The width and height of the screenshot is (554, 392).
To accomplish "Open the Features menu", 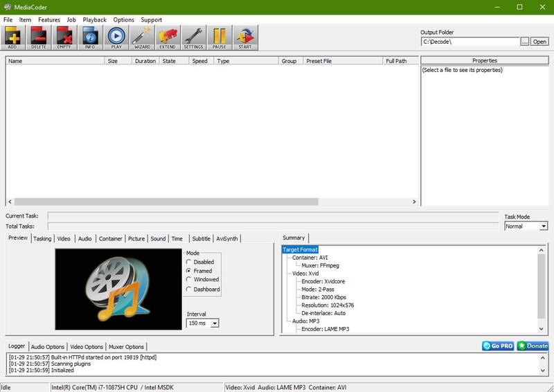I will [49, 20].
